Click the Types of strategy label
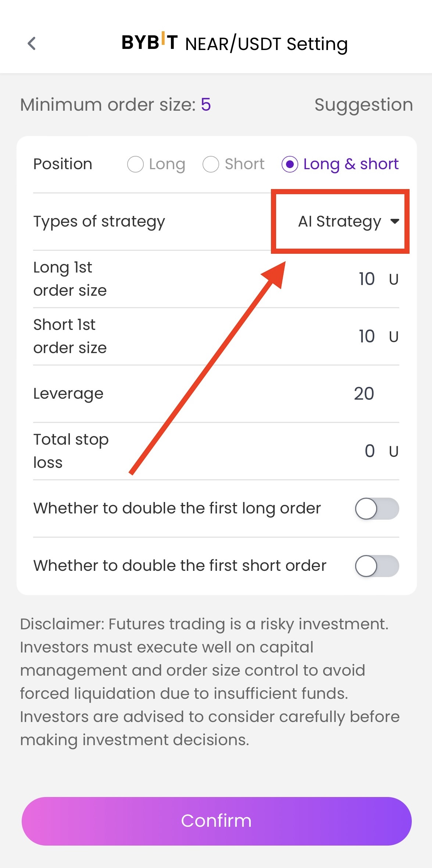This screenshot has width=432, height=868. click(x=99, y=222)
